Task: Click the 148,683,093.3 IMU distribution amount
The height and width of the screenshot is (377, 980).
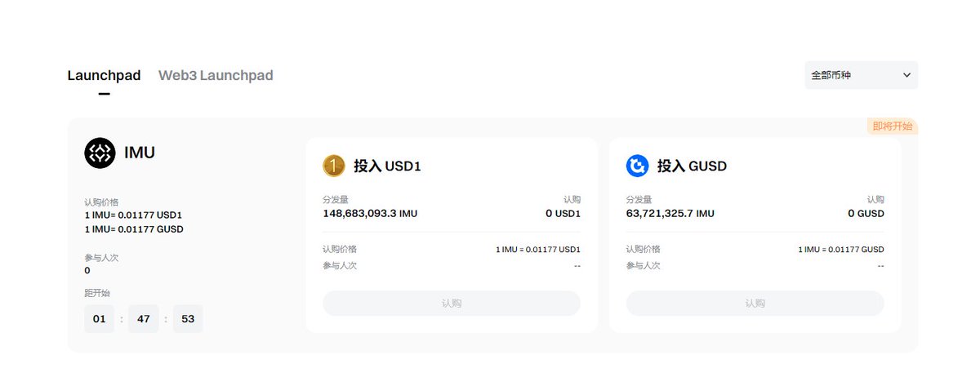Action: [370, 214]
